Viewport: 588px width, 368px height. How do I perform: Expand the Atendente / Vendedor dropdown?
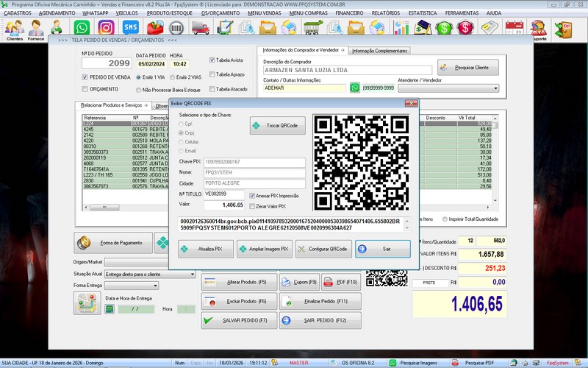coord(494,88)
